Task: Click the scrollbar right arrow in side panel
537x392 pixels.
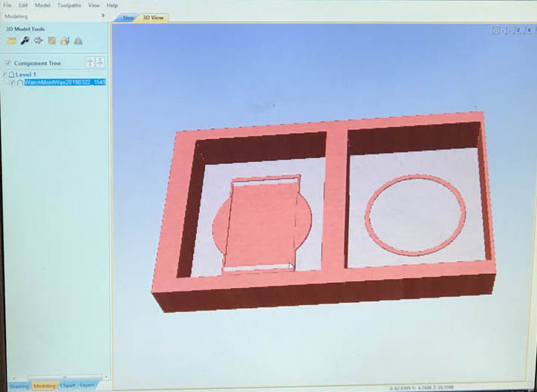Action: 106,377
